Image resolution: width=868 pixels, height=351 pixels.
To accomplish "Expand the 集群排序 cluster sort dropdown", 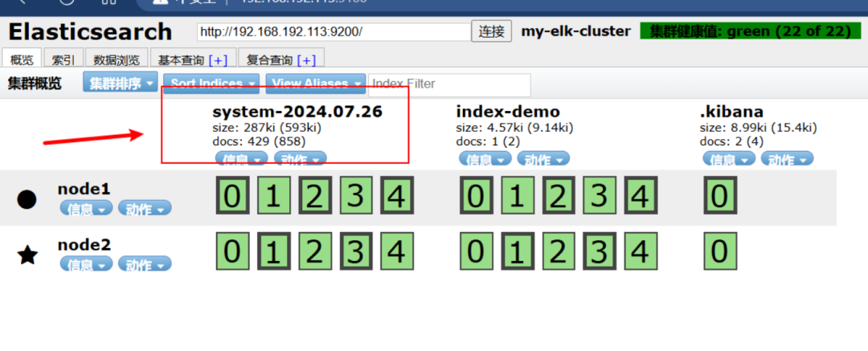I will pyautogui.click(x=121, y=83).
